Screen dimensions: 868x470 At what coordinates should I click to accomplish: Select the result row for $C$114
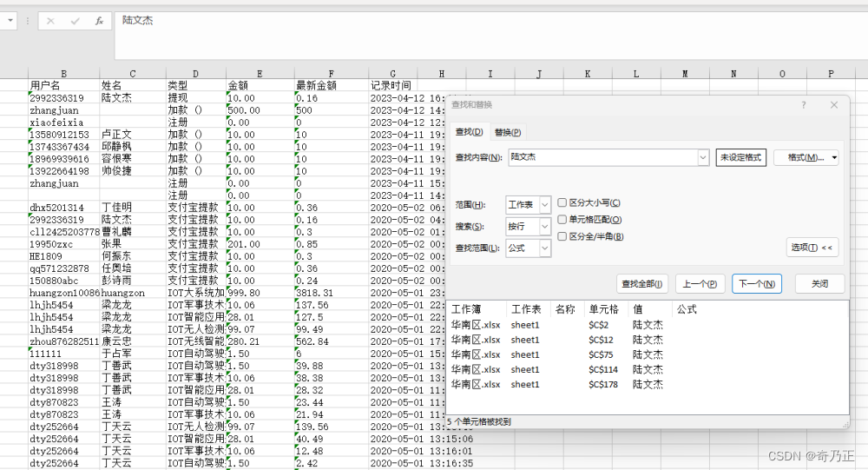coord(648,370)
